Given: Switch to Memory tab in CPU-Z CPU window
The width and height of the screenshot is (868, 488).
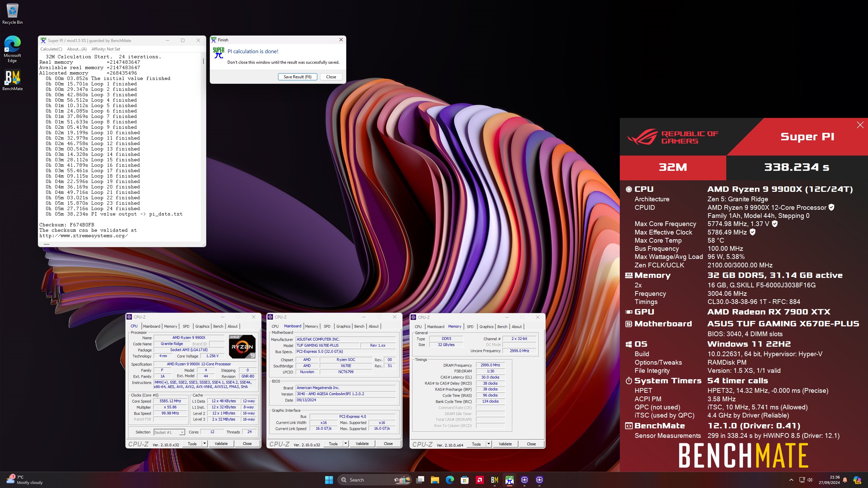Looking at the screenshot, I should pyautogui.click(x=171, y=326).
